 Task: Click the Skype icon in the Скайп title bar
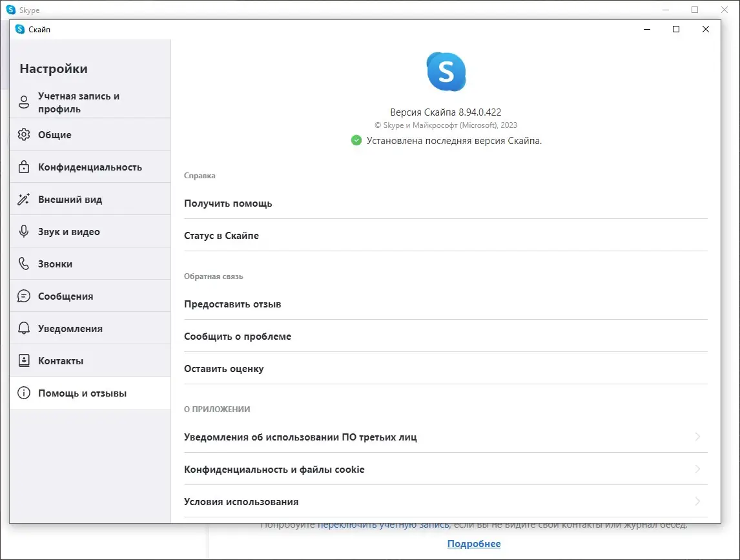pos(20,29)
